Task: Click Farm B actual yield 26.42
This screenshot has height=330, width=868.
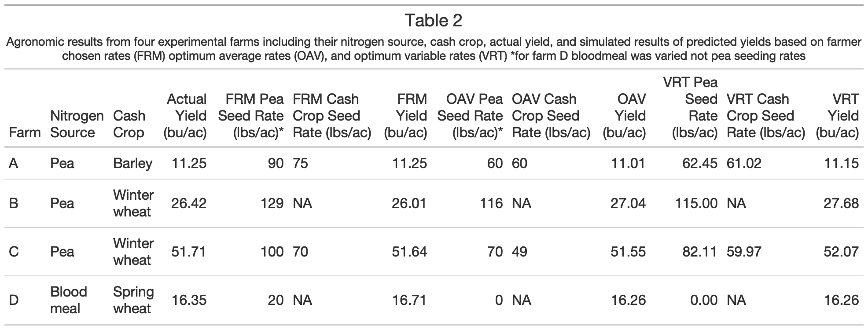Action: (x=189, y=203)
